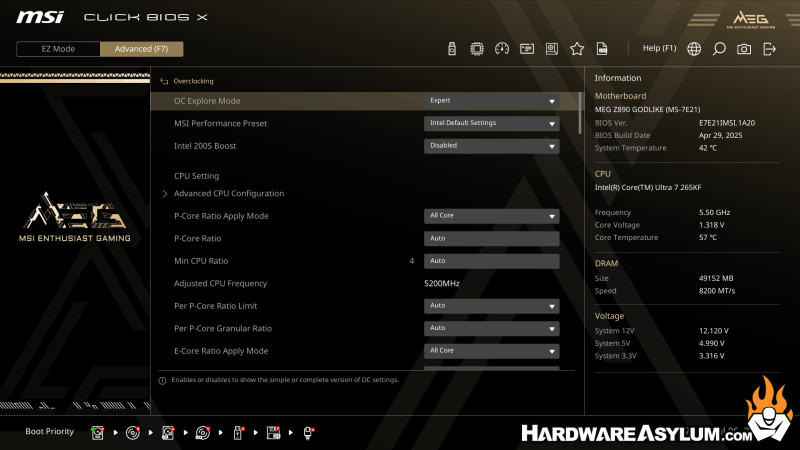The width and height of the screenshot is (800, 450).
Task: Open the motherboard explorer icon
Action: (x=552, y=49)
